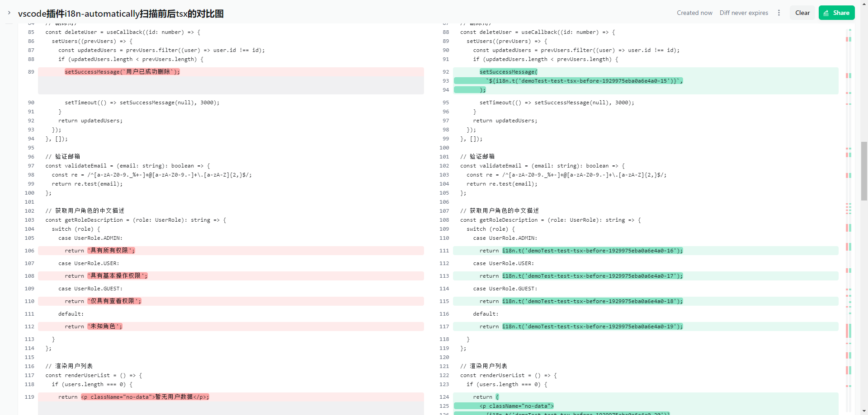Click removed line 89 with setSuccessMessage on left

122,72
